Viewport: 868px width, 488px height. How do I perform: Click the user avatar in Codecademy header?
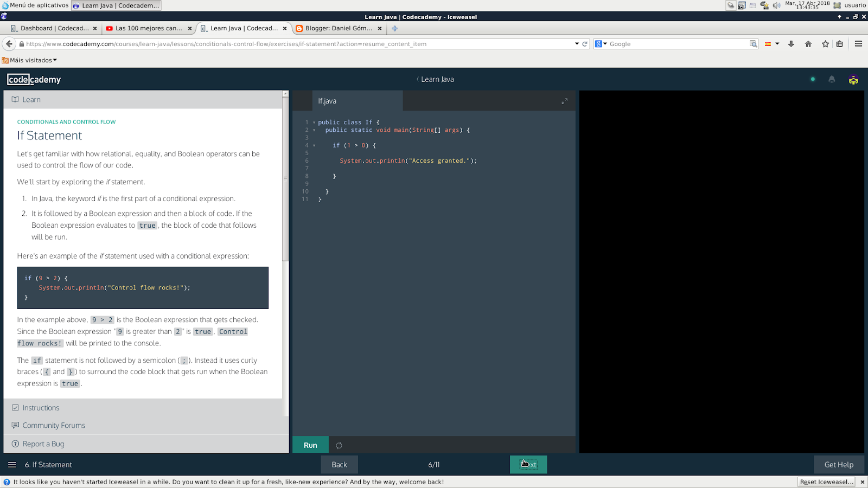853,79
